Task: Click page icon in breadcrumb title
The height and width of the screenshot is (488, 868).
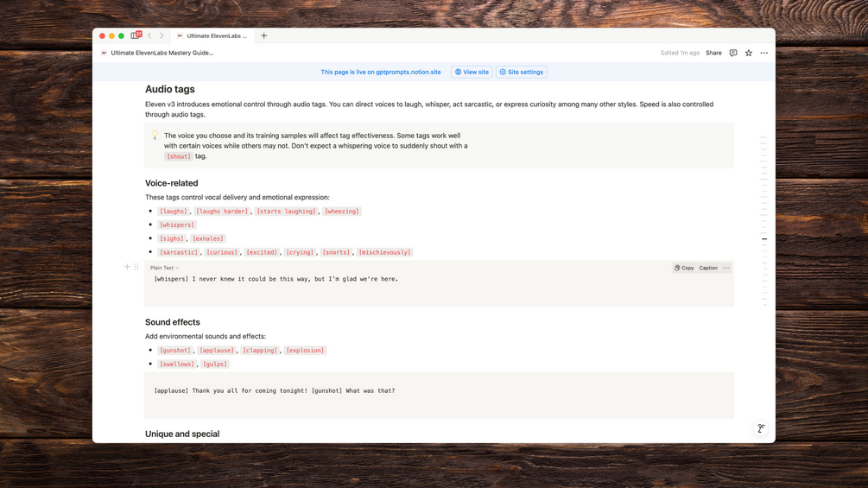Action: pyautogui.click(x=104, y=53)
